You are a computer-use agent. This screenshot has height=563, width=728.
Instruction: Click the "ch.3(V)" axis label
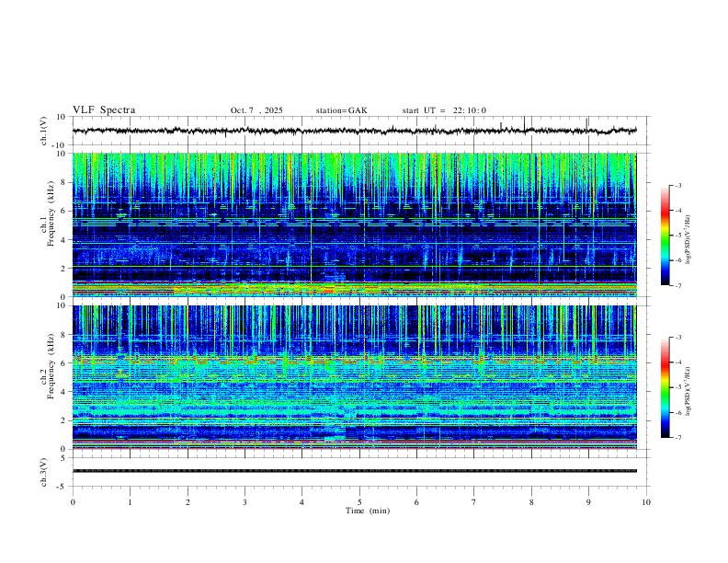(44, 472)
